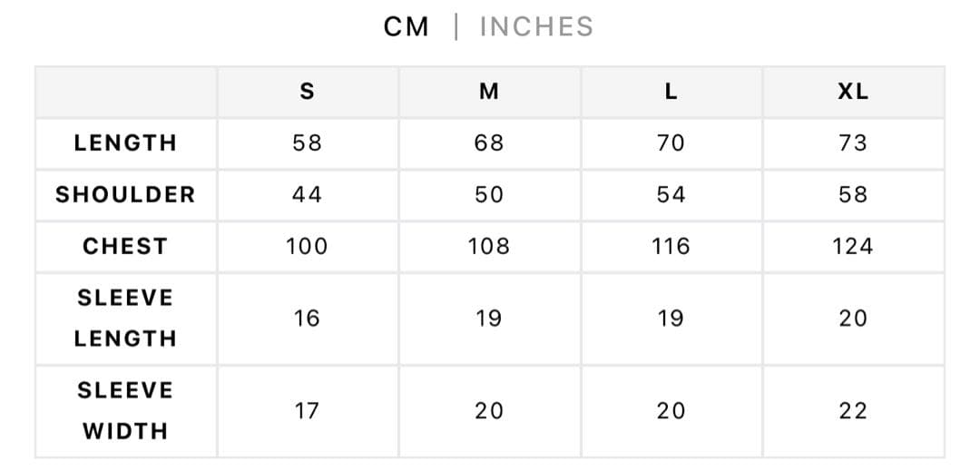Click the SLEEVE WIDTH row label

click(x=125, y=410)
